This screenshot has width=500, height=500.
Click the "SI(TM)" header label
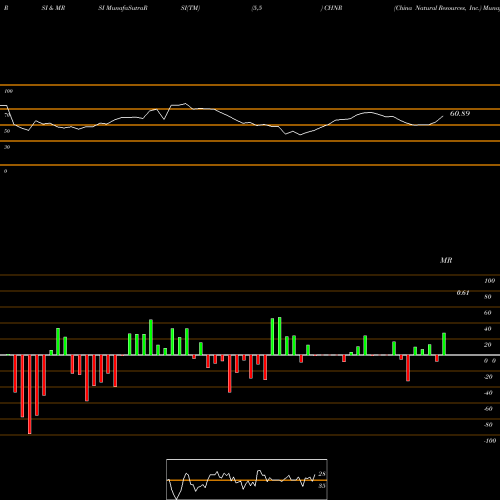coord(190,8)
